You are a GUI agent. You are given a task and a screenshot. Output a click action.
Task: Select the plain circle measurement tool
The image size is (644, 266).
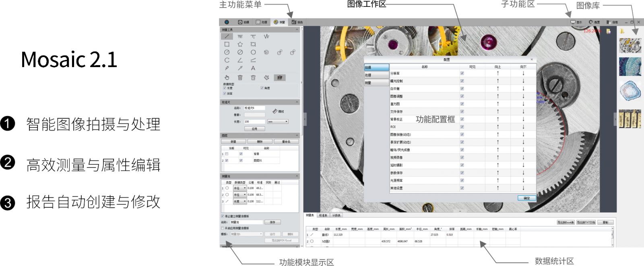(x=253, y=52)
